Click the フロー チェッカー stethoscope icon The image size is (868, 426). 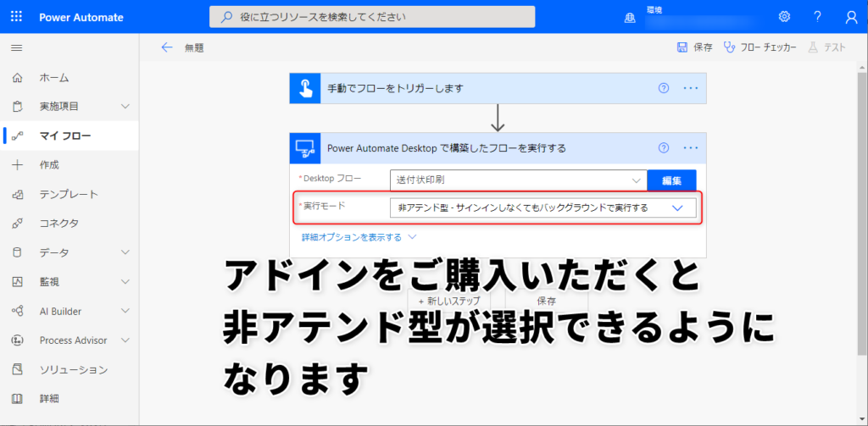click(x=730, y=47)
